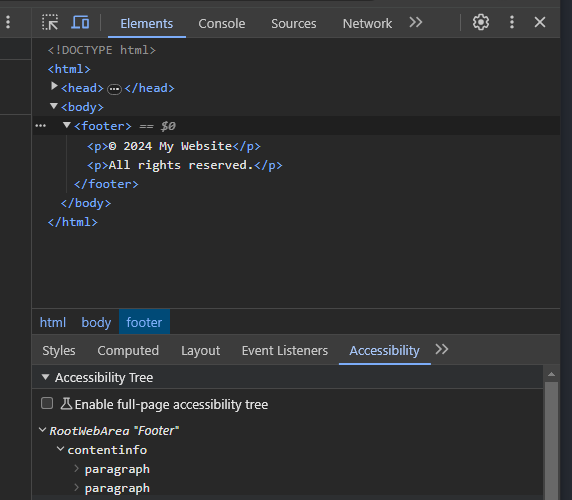Image resolution: width=572 pixels, height=500 pixels.
Task: Open DevTools settings gear
Action: click(481, 22)
